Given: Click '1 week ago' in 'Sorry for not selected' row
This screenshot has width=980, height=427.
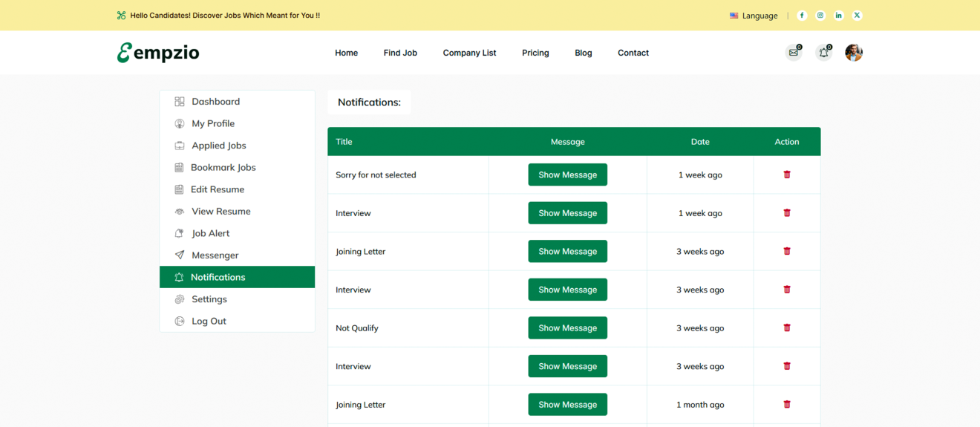Looking at the screenshot, I should tap(700, 175).
